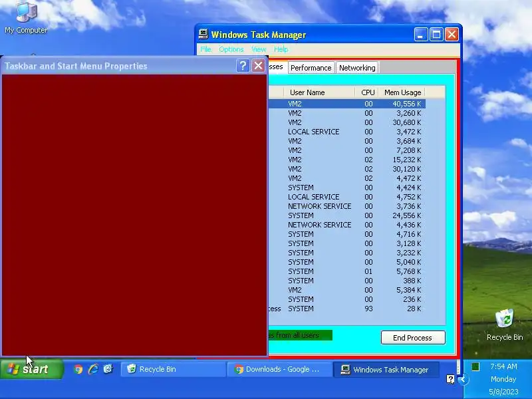This screenshot has height=399, width=532.
Task: Maximize the Windows Task Manager window
Action: pyautogui.click(x=436, y=35)
